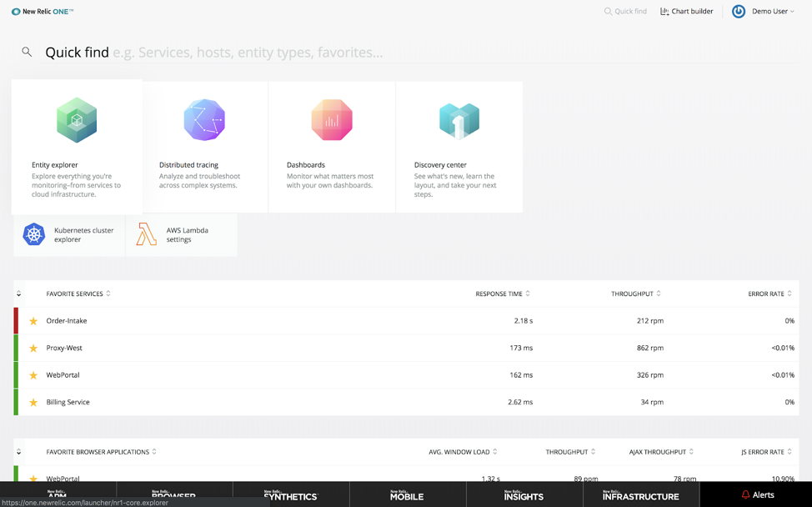812x507 pixels.
Task: Toggle the Billing Service star
Action: click(33, 403)
